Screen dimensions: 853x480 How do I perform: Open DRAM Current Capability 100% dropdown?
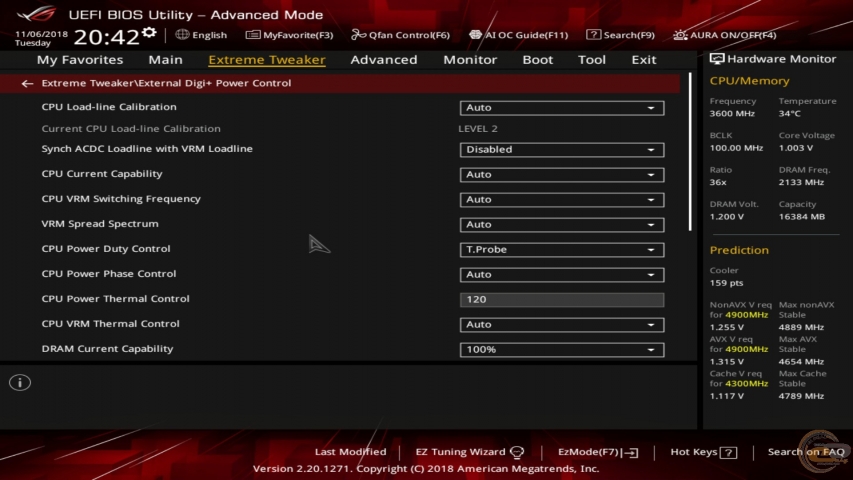[x=561, y=350]
